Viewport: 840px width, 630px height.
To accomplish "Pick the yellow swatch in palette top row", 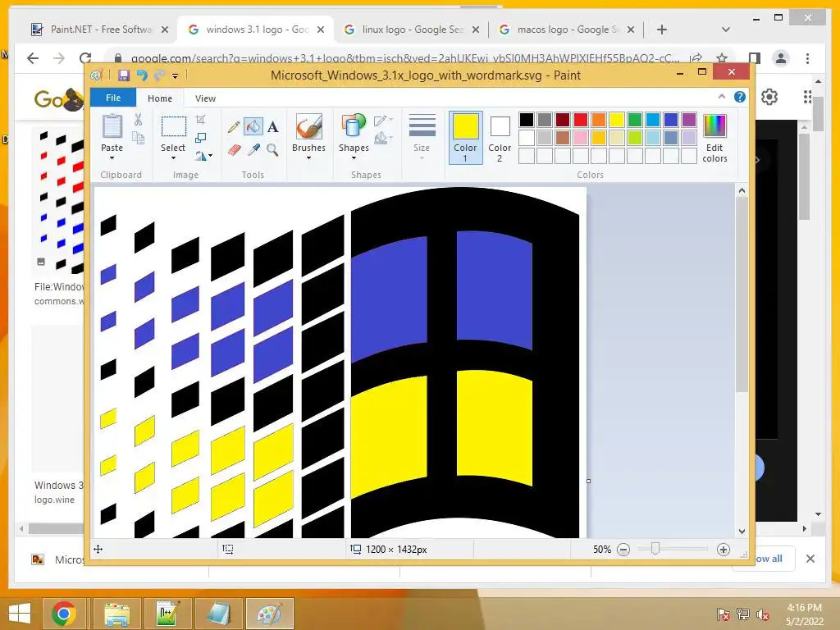I will [x=617, y=120].
